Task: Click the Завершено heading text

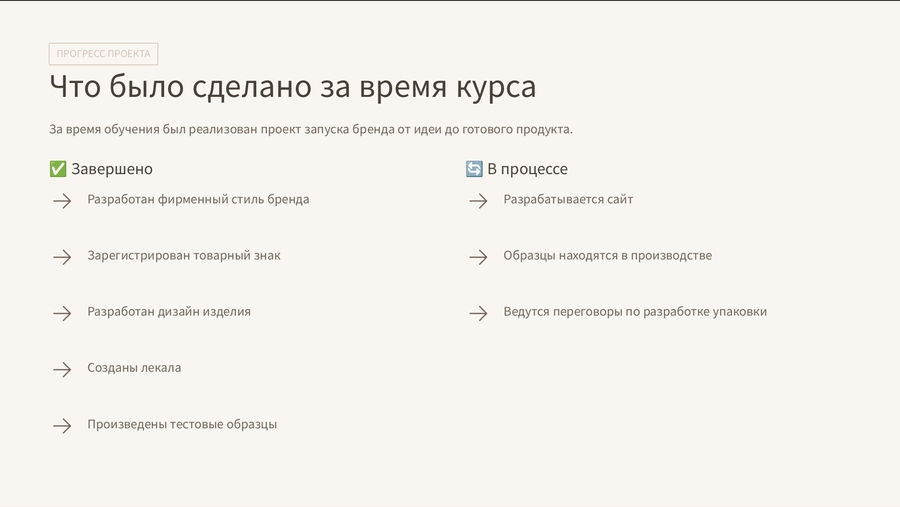Action: pyautogui.click(x=112, y=169)
